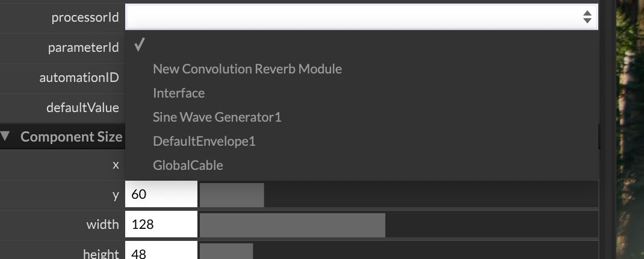This screenshot has width=644, height=259.
Task: Collapse the Component Size section triangle
Action: 5,136
